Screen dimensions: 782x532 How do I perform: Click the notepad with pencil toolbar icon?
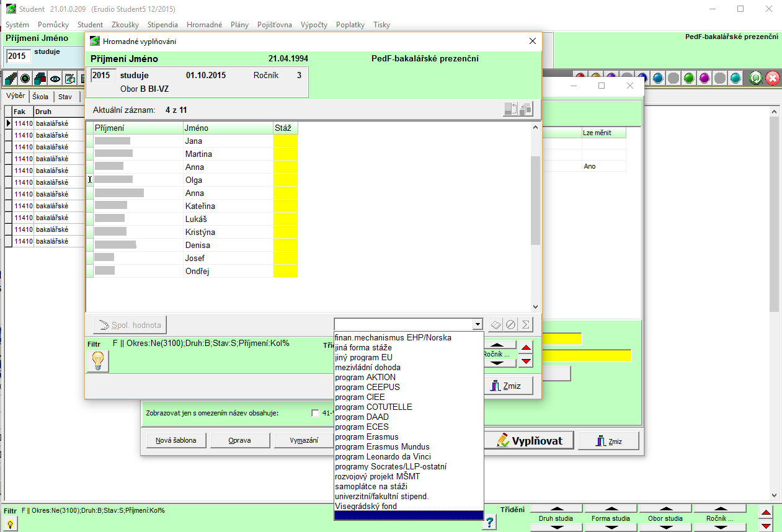[70, 79]
